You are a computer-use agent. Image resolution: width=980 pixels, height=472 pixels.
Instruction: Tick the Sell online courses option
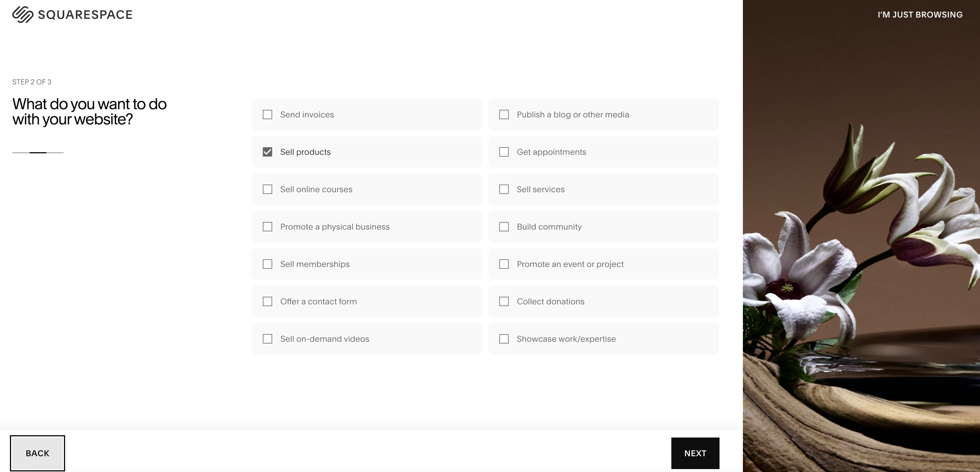pyautogui.click(x=267, y=189)
